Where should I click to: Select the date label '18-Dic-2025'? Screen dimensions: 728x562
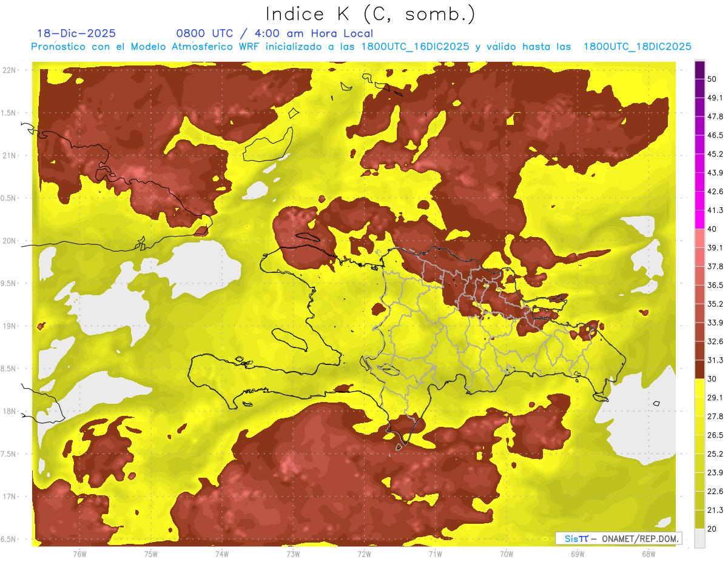click(76, 33)
